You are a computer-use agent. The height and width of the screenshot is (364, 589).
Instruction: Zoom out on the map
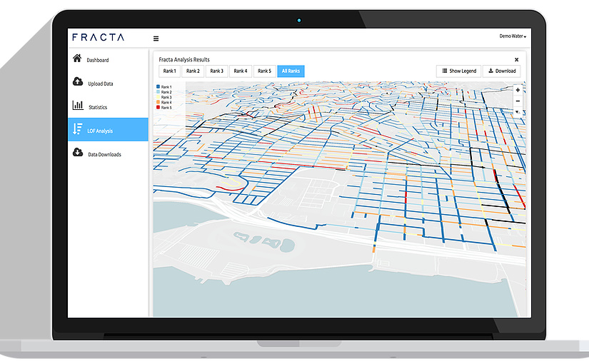(x=518, y=101)
